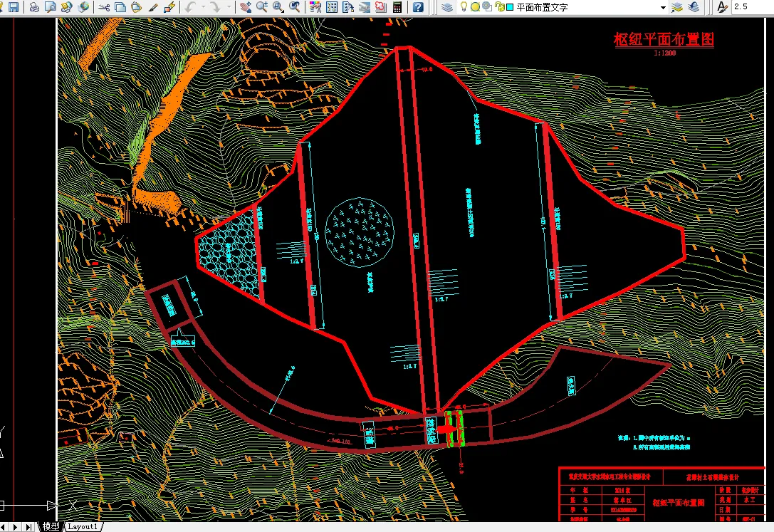Select the Match Properties brush icon
This screenshot has width=774, height=532.
point(153,7)
